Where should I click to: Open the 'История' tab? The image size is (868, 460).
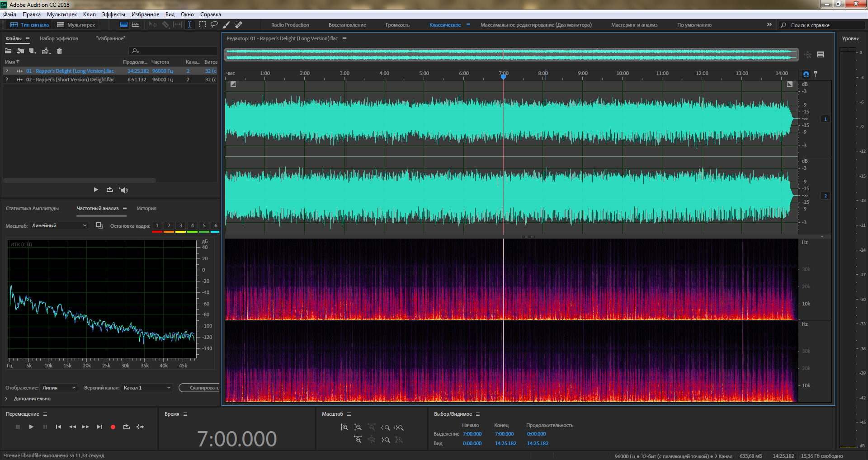[x=146, y=208]
